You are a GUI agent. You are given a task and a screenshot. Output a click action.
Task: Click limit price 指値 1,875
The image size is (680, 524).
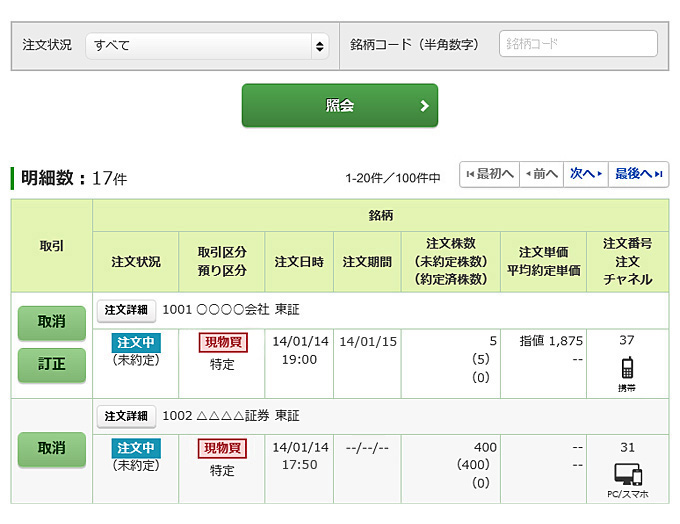click(x=551, y=341)
